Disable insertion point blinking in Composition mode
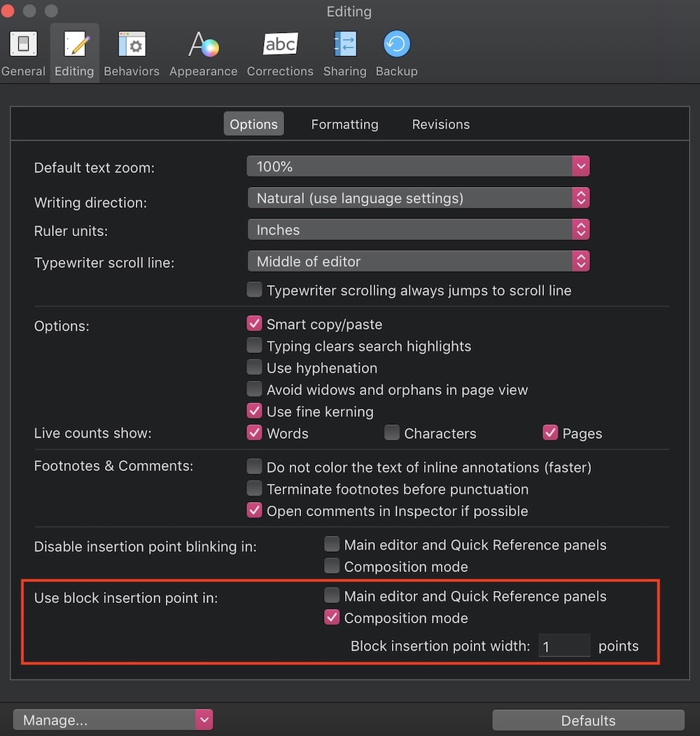 point(332,566)
